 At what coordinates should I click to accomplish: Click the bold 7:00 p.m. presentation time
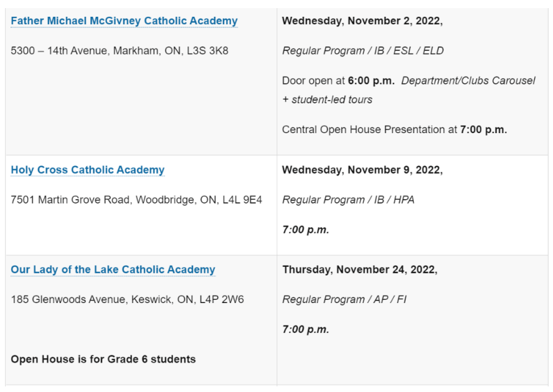click(x=483, y=129)
